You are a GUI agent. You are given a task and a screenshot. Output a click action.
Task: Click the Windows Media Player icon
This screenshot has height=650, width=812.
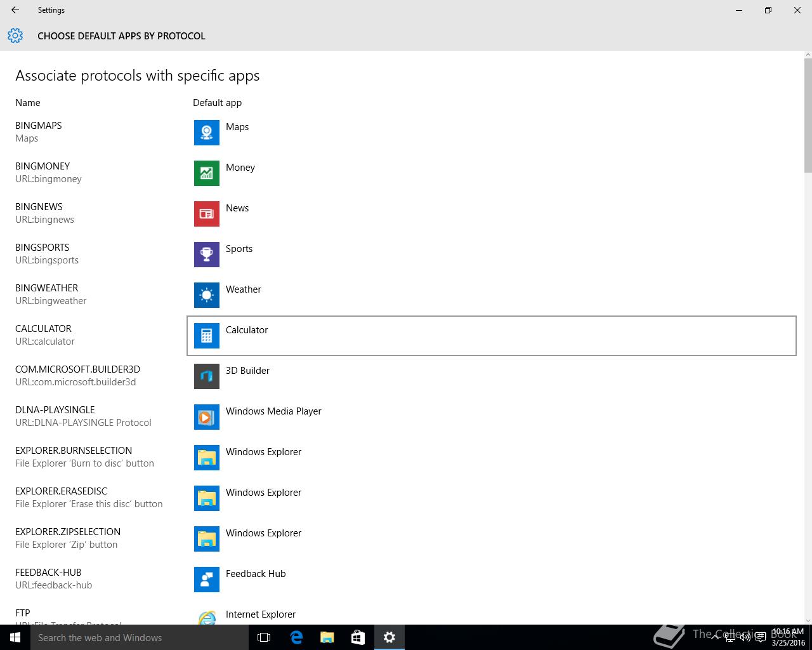(x=207, y=417)
